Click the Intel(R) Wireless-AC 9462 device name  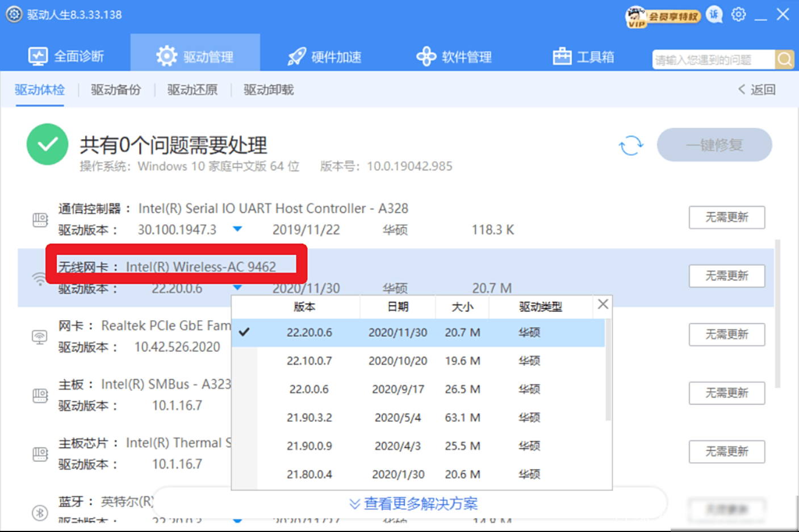pos(201,267)
